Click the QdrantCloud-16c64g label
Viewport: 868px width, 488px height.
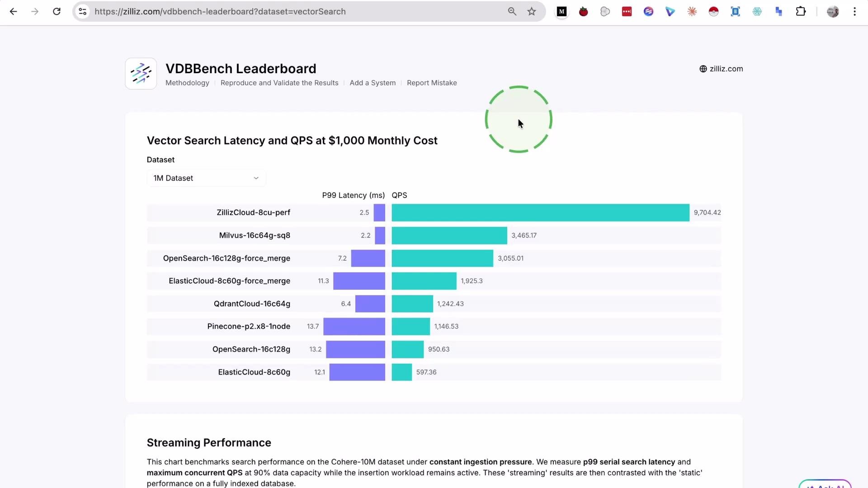coord(252,304)
